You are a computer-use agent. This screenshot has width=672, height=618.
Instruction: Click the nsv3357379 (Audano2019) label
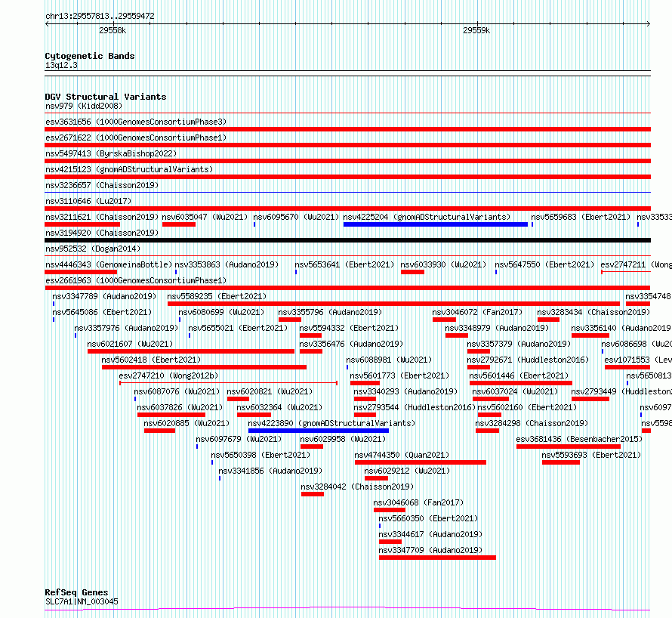519,344
